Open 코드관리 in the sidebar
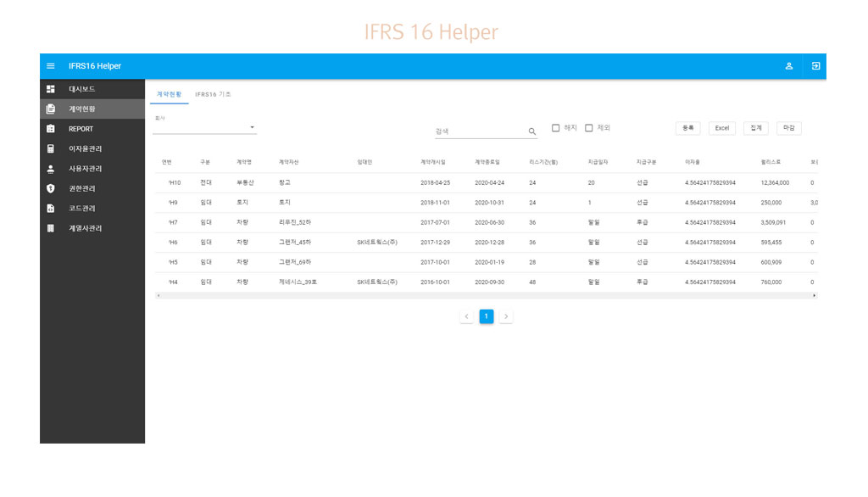The width and height of the screenshot is (868, 497). (81, 209)
